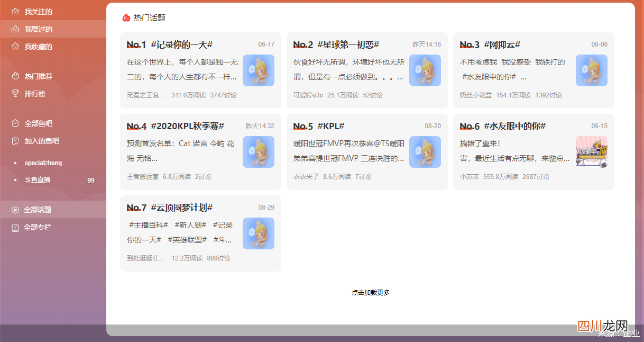644x342 pixels.
Task: Open topic #网抑云#
Action: pyautogui.click(x=502, y=44)
